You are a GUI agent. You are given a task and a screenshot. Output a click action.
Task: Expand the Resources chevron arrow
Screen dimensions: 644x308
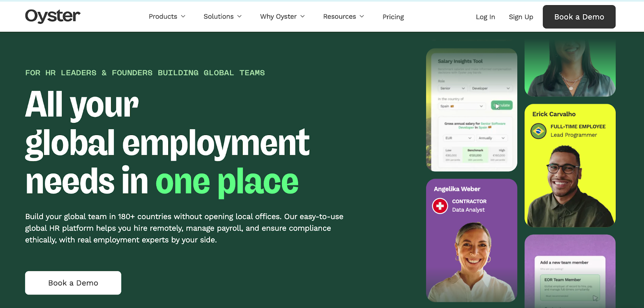click(362, 17)
